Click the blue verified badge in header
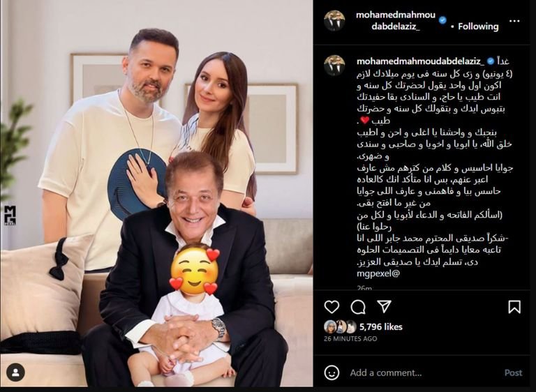 [x=442, y=20]
